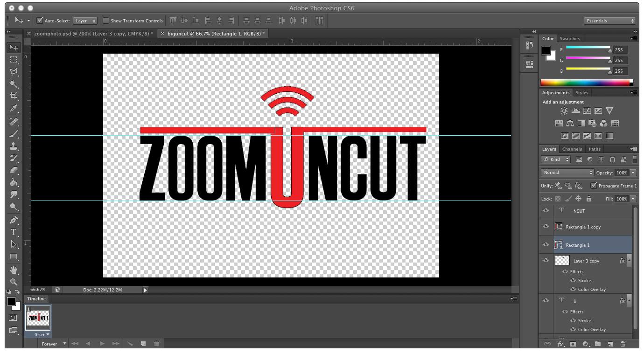Switch to the Channels tab
Image resolution: width=644 pixels, height=353 pixels.
[x=572, y=149]
